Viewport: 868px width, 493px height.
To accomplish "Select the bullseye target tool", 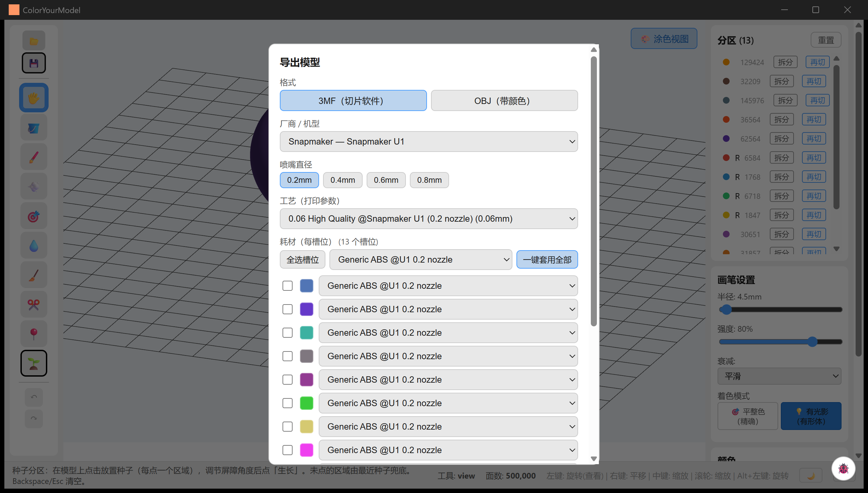I will [34, 216].
